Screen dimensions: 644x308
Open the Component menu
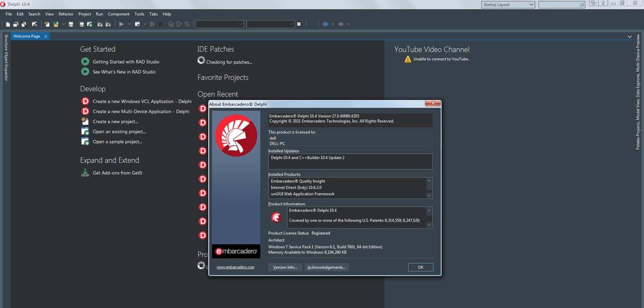(x=119, y=14)
